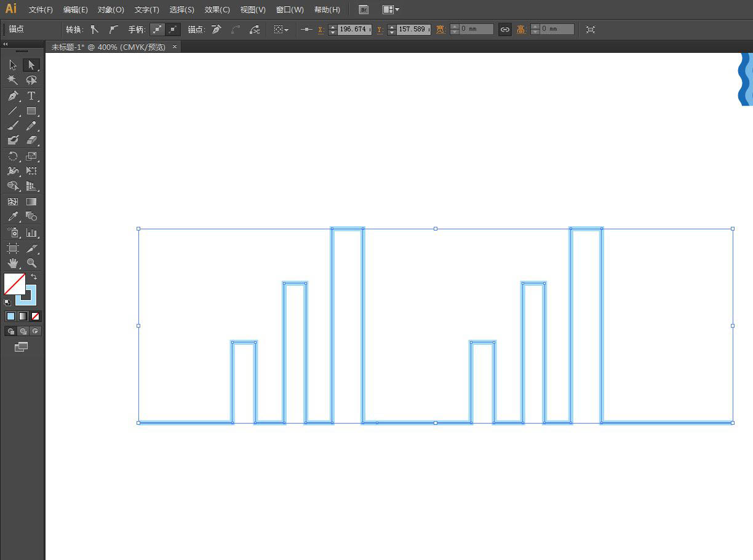Select the Artboard tool

click(x=13, y=248)
